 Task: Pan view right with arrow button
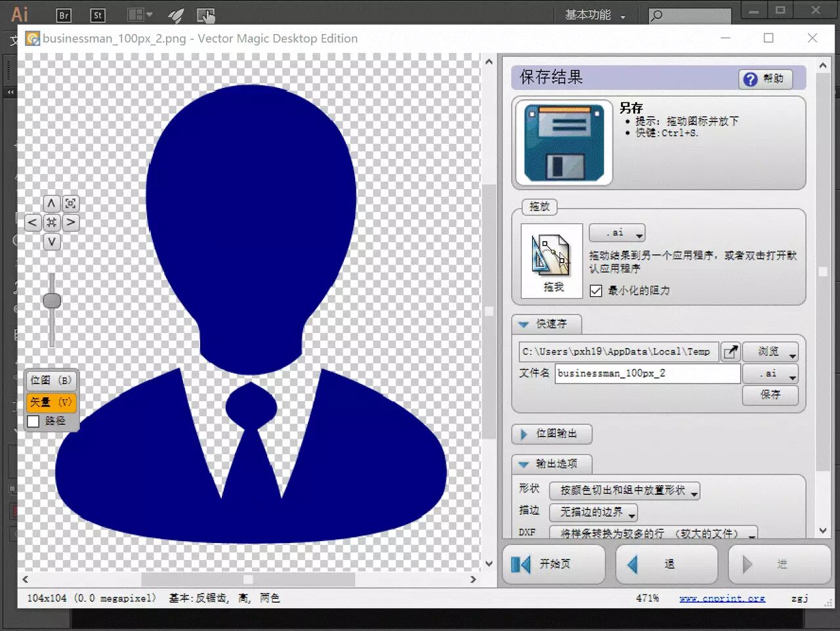70,223
